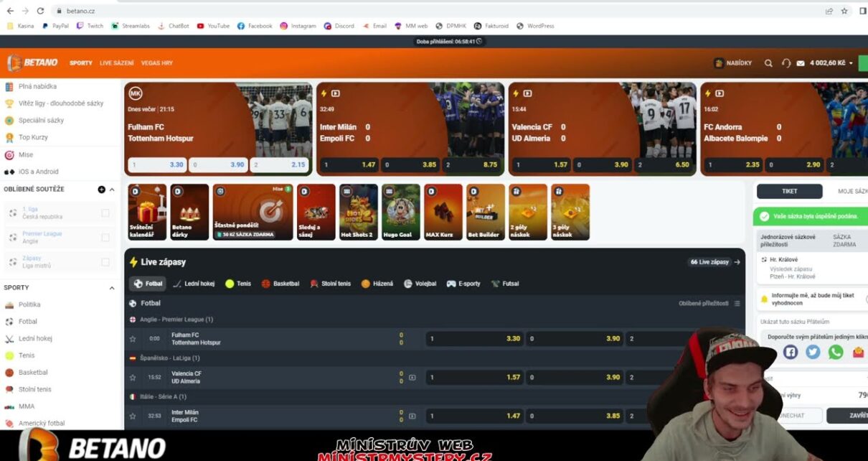Select the TIKET tab in betslip
The image size is (868, 461).
pos(789,191)
